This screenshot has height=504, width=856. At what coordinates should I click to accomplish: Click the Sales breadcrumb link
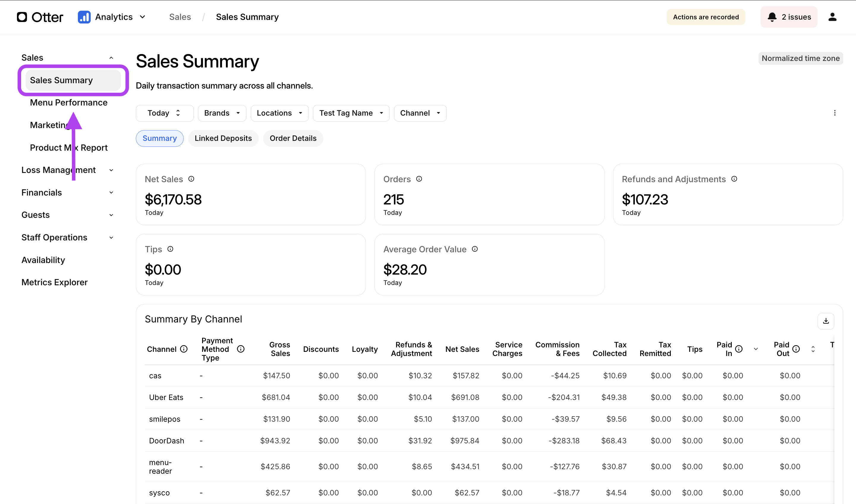tap(180, 17)
